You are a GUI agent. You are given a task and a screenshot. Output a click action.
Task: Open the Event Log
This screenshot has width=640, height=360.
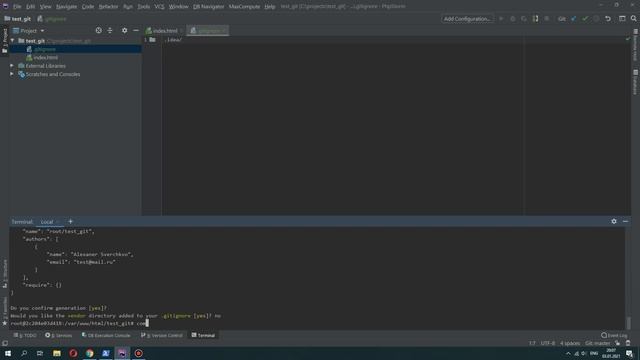614,336
